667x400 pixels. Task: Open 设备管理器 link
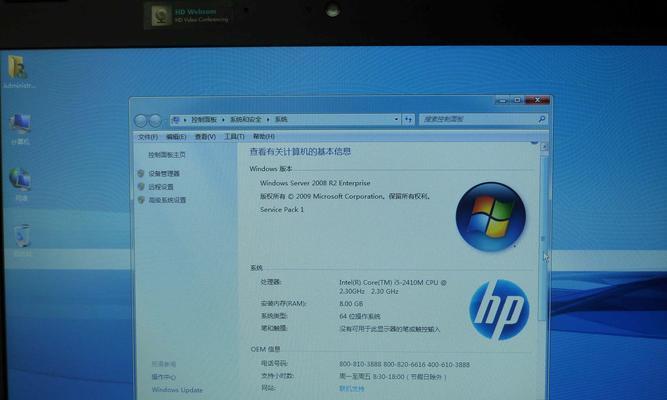click(164, 173)
